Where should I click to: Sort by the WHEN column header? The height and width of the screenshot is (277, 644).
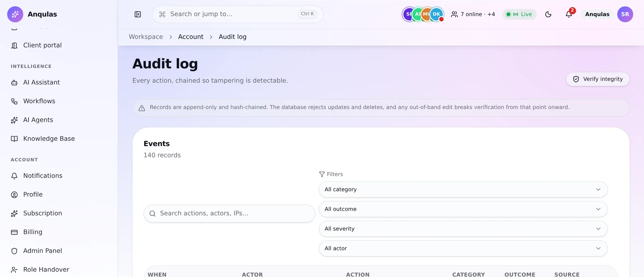click(x=157, y=274)
